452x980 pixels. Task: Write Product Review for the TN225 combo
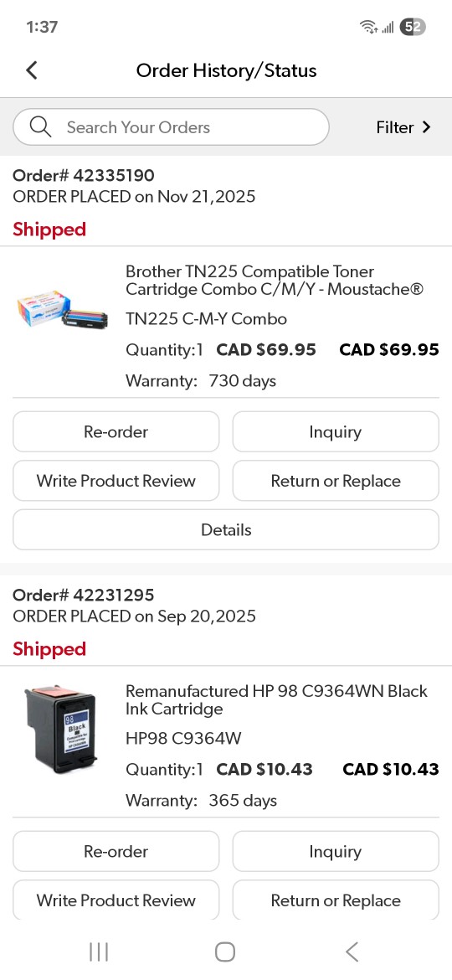pos(116,481)
